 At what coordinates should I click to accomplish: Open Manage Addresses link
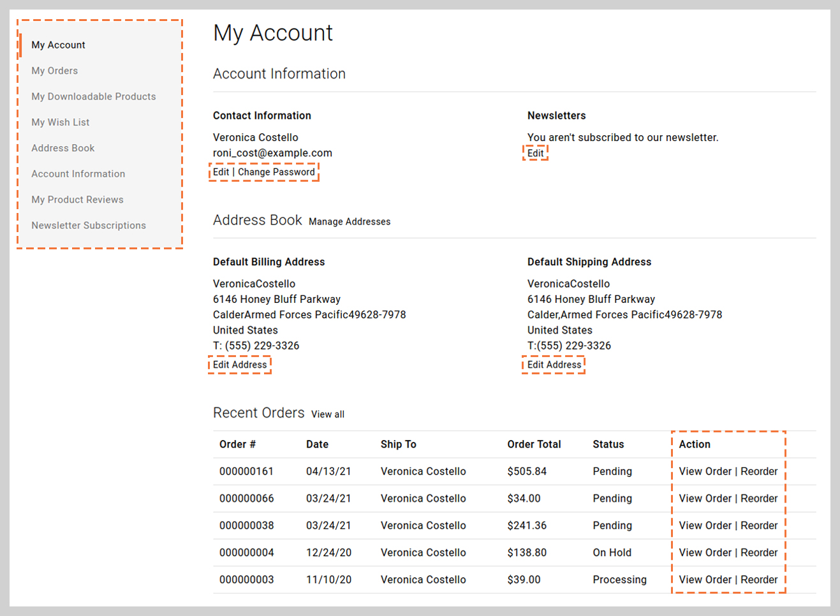tap(350, 222)
